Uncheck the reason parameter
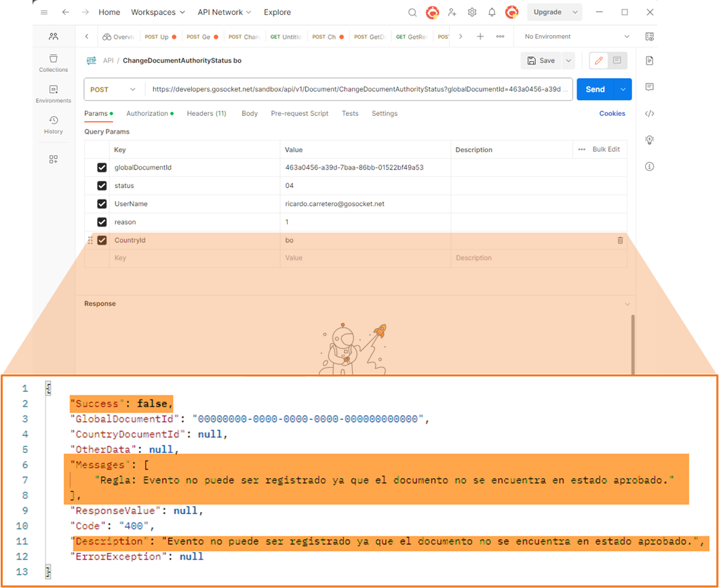Viewport: 719px width, 588px height. pyautogui.click(x=102, y=222)
